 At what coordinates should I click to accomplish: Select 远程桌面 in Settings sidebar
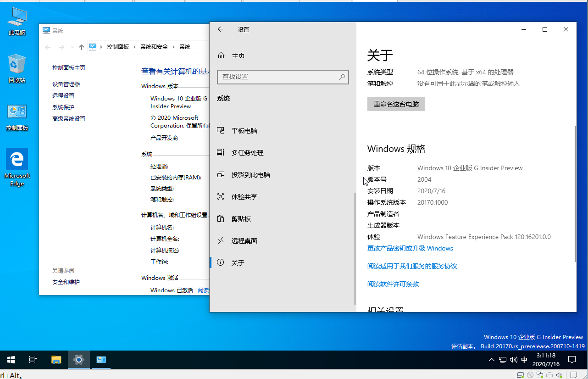coord(282,240)
